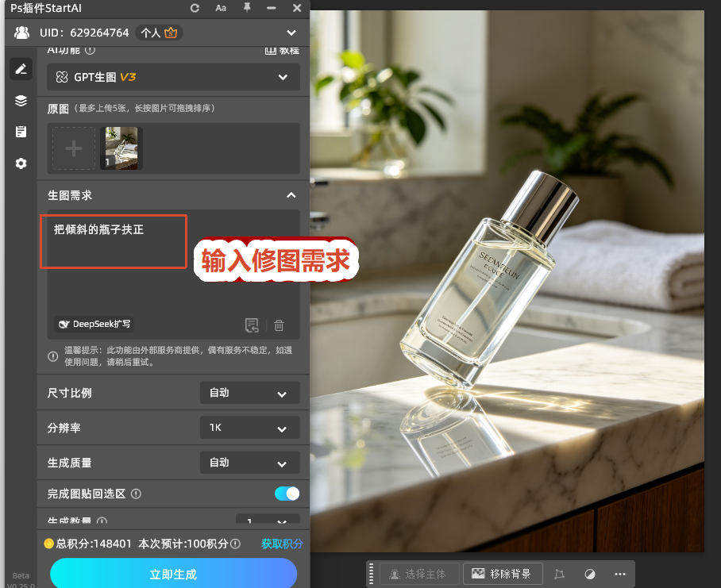Click the refresh icon in StartAI title bar
The height and width of the screenshot is (588, 721).
click(x=195, y=8)
